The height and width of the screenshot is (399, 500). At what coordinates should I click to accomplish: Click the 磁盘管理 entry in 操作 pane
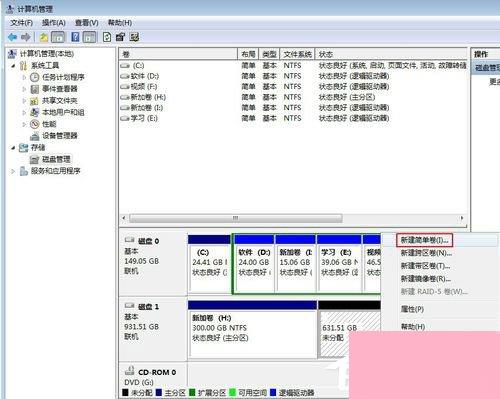click(486, 68)
